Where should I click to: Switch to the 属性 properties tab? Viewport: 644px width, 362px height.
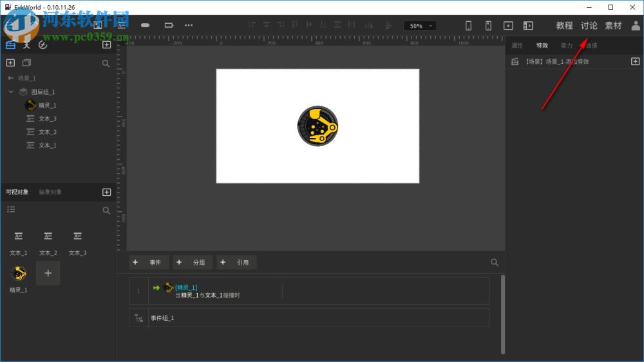coord(517,46)
